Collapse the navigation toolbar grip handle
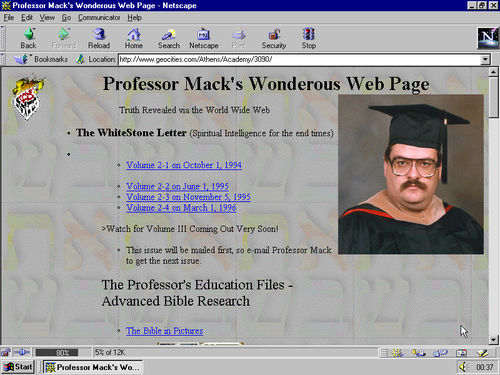 pyautogui.click(x=3, y=38)
